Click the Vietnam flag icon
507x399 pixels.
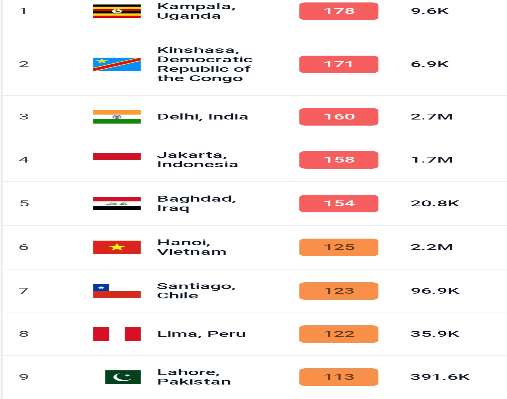[117, 247]
